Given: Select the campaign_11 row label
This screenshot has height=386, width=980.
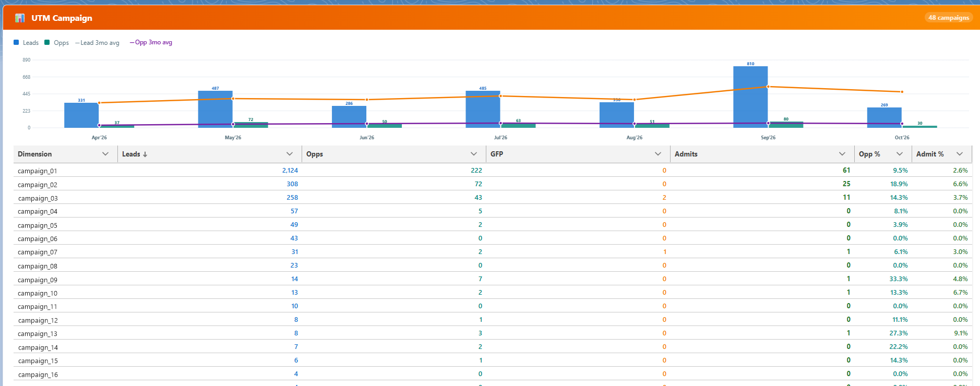Looking at the screenshot, I should pos(38,307).
